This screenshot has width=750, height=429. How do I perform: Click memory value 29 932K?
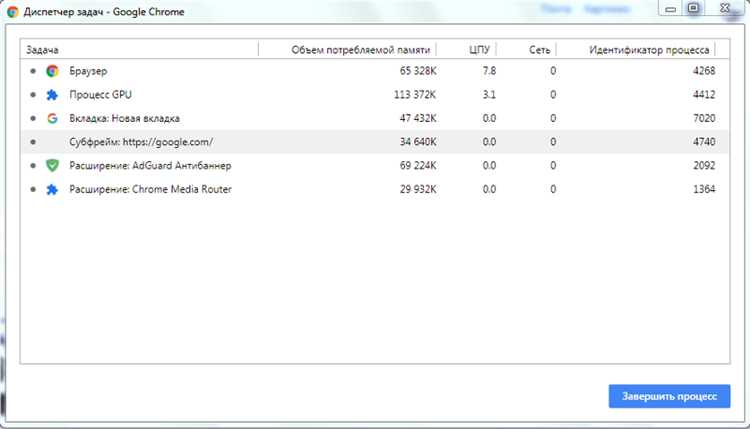(418, 189)
